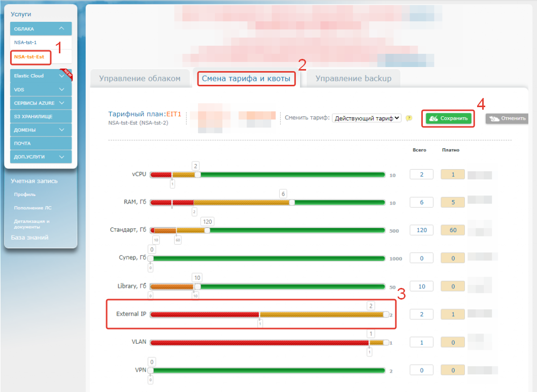Click the vCPU slider handle

pos(197,175)
